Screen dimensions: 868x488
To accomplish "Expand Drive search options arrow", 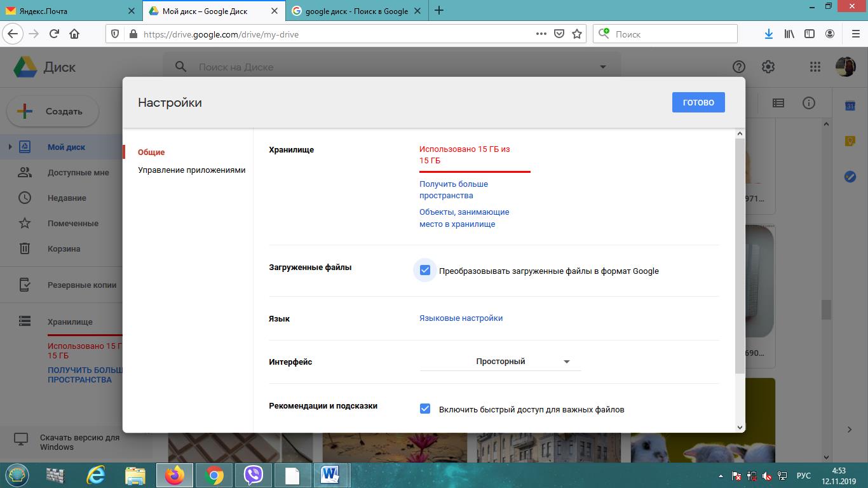I will point(603,67).
